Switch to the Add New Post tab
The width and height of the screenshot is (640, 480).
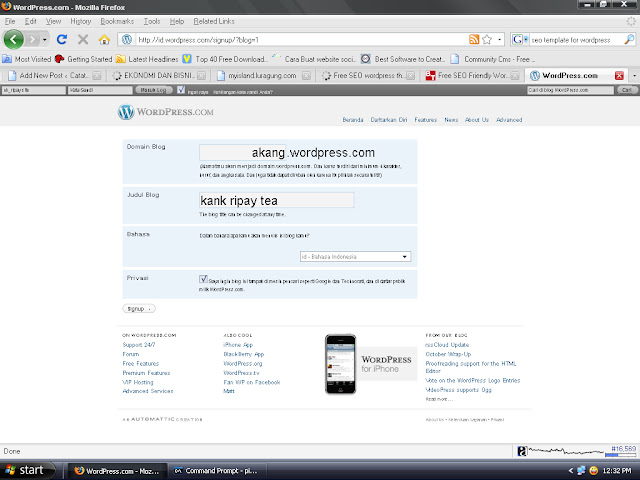(x=53, y=76)
